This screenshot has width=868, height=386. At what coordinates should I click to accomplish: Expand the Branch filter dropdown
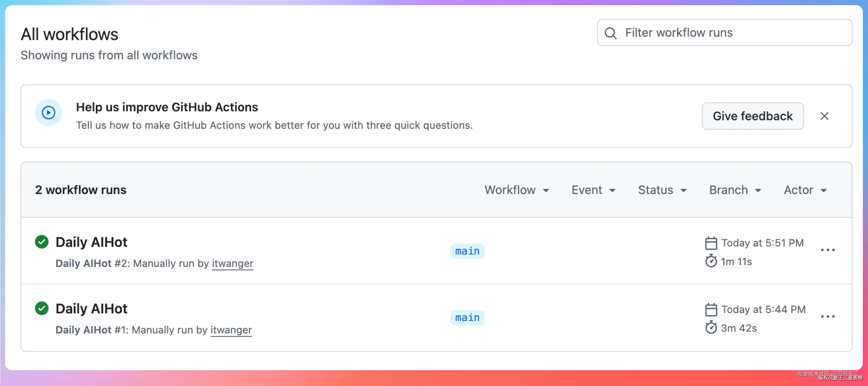(x=735, y=190)
